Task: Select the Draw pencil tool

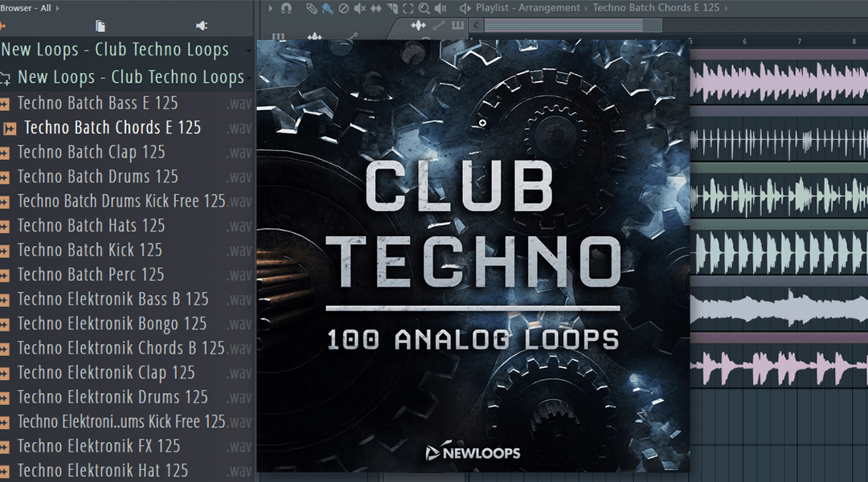Action: [312, 8]
